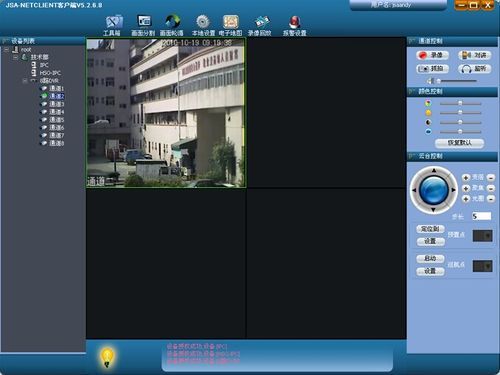This screenshot has width=500, height=375.
Task: Click the yellow light bulb icon
Action: (107, 358)
